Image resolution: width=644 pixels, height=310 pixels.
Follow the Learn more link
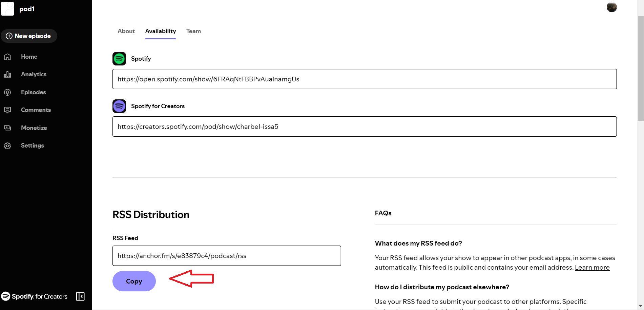pyautogui.click(x=592, y=267)
